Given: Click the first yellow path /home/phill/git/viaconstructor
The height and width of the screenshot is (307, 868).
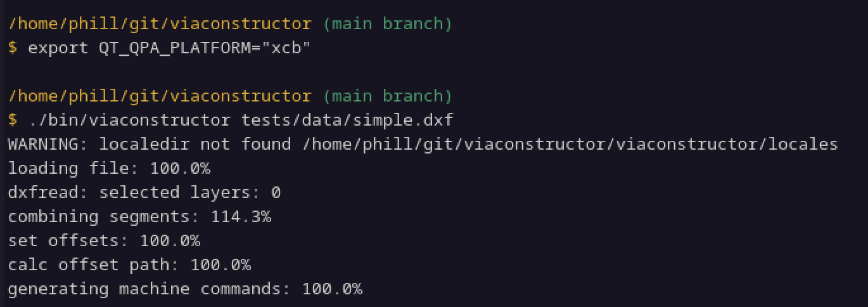Looking at the screenshot, I should coord(160,24).
